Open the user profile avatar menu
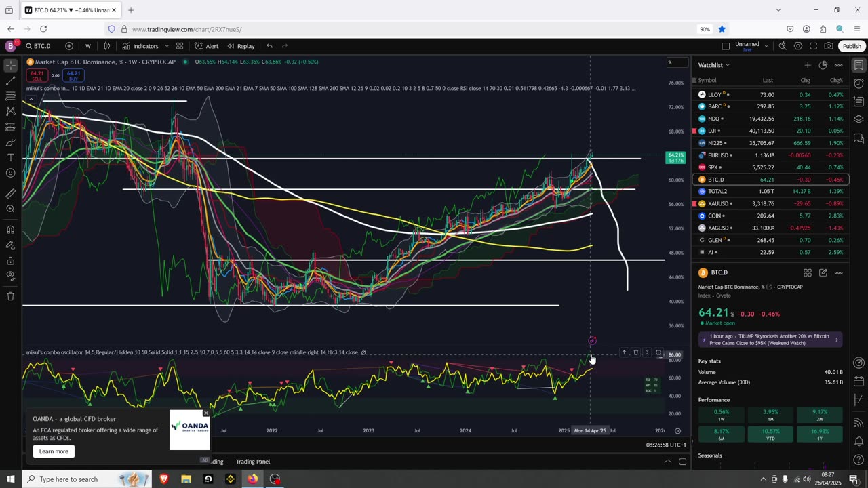 pos(10,46)
